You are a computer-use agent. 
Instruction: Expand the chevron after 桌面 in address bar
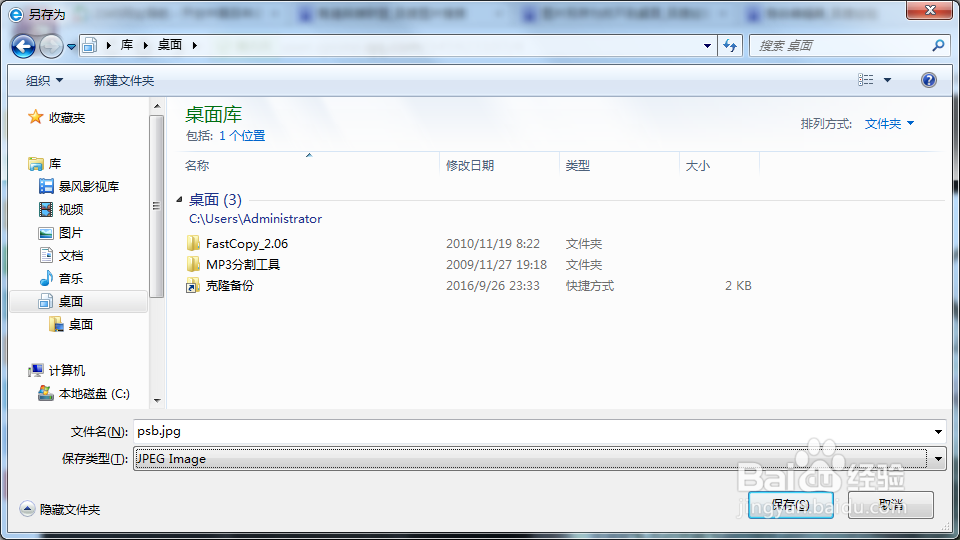pyautogui.click(x=195, y=45)
